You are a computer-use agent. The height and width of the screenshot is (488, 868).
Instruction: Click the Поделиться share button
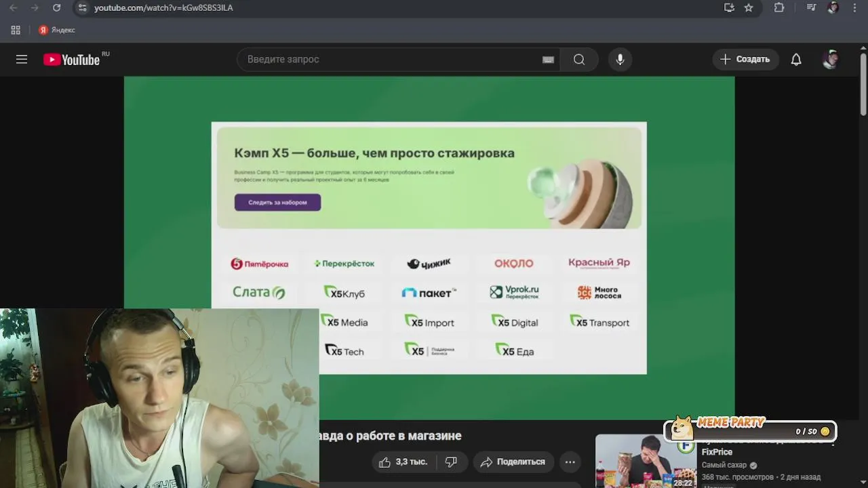pos(513,462)
